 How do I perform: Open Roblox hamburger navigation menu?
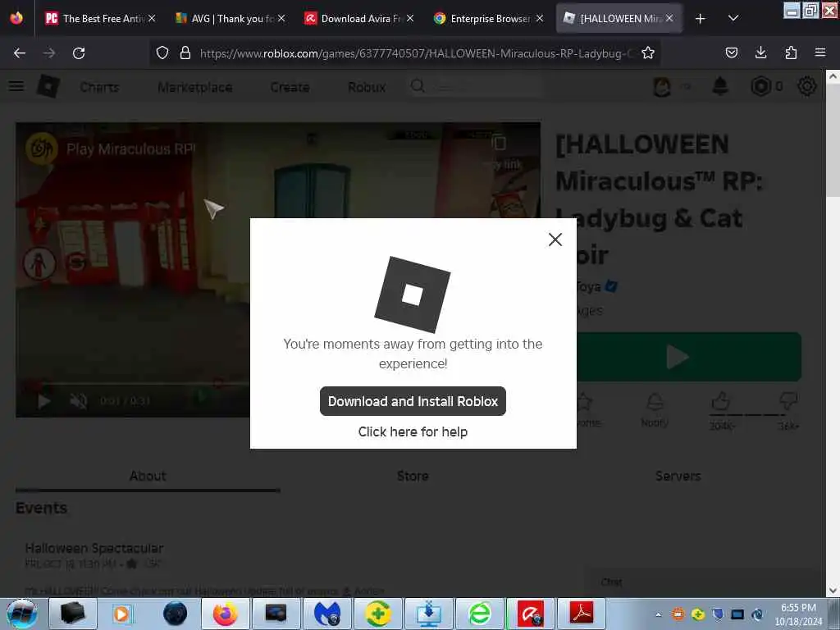click(16, 86)
